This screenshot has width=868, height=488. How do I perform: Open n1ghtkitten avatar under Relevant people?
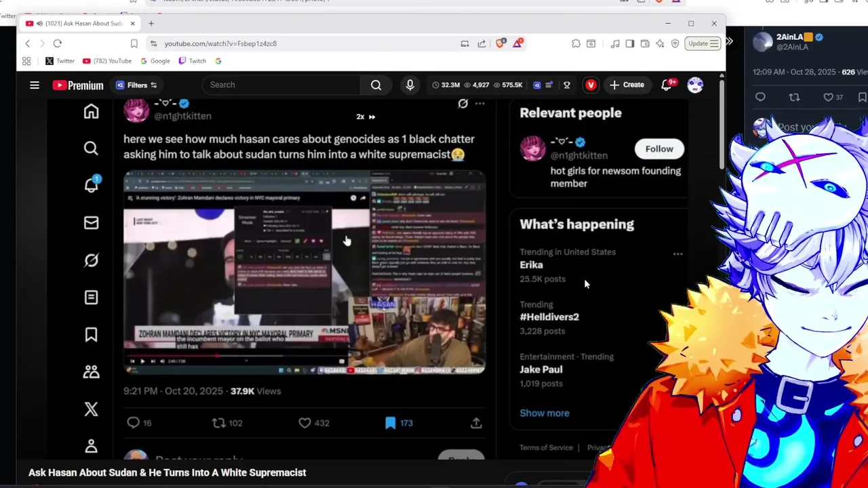533,148
